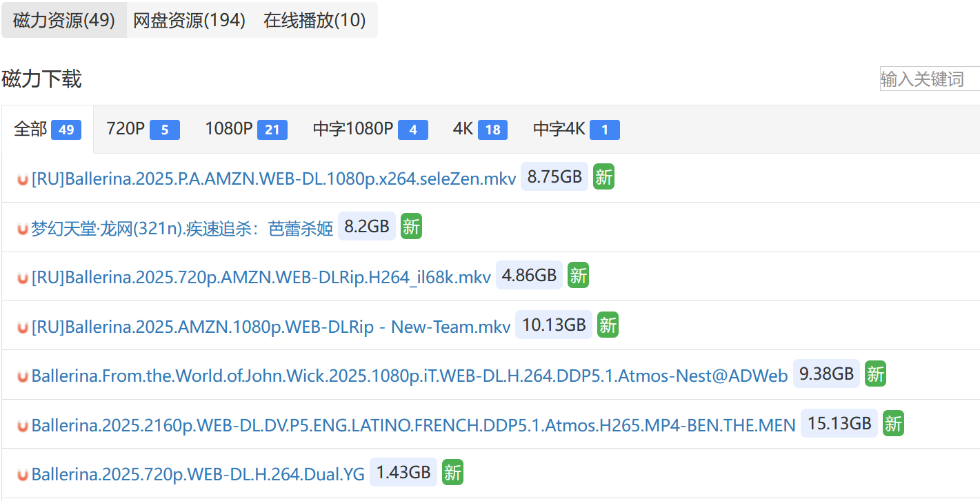Click the 8.75GB size label
Viewport: 980px width, 501px height.
(554, 177)
